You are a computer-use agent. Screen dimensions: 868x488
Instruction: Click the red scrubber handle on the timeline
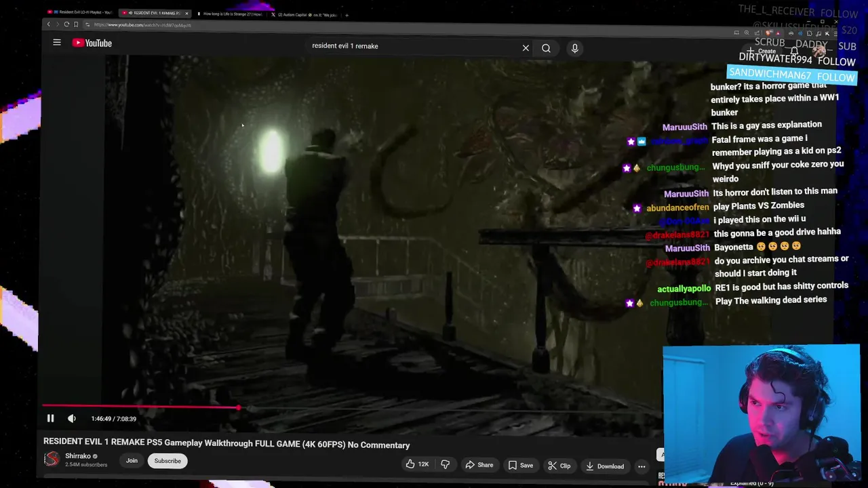point(239,407)
